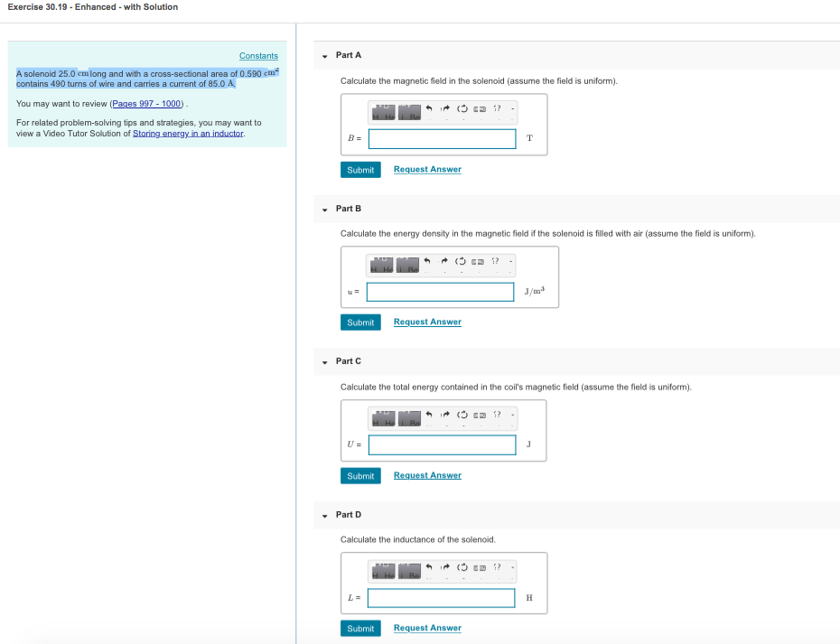Click Submit for Part C

[360, 475]
